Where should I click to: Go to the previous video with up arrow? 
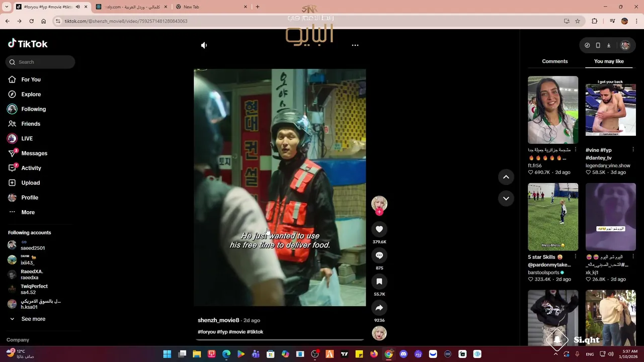(x=506, y=177)
